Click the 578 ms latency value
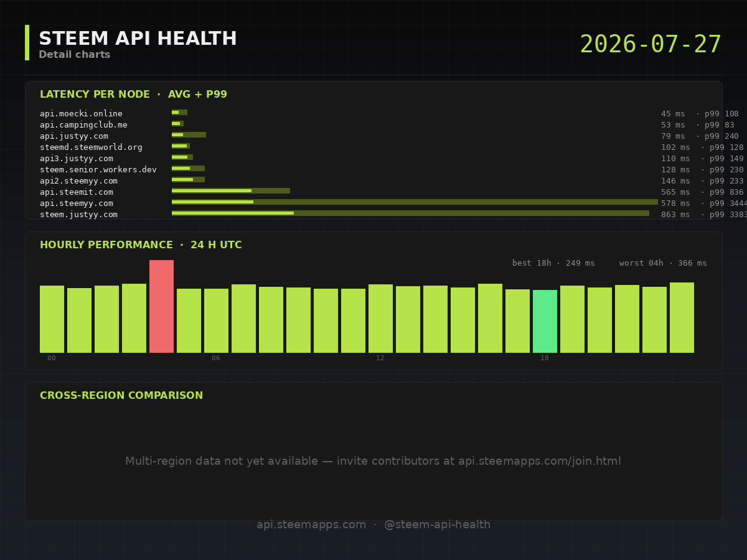 coord(675,203)
